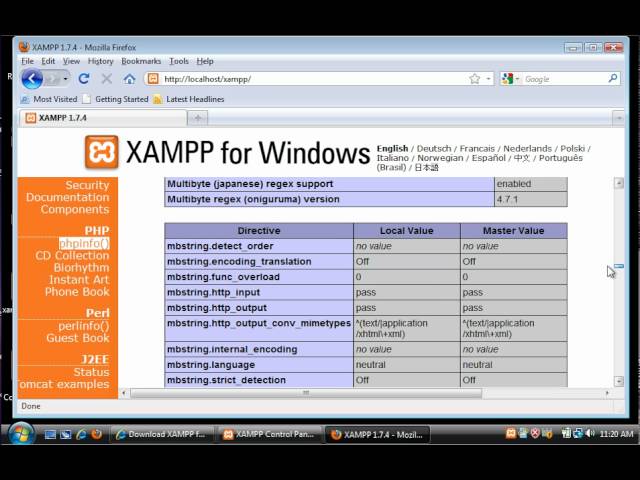Open the Components sidebar link
This screenshot has width=640, height=480.
click(x=75, y=209)
